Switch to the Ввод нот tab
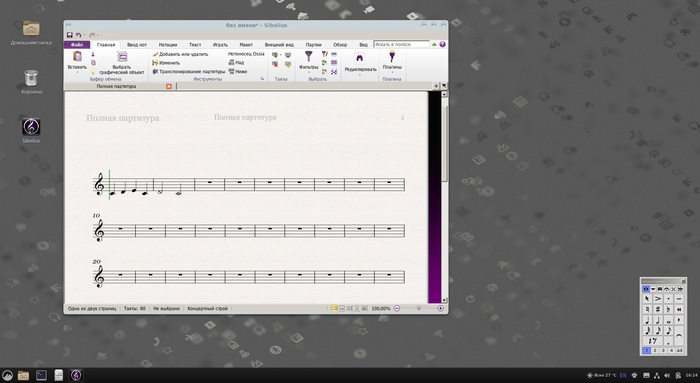This screenshot has height=383, width=700. (x=137, y=45)
